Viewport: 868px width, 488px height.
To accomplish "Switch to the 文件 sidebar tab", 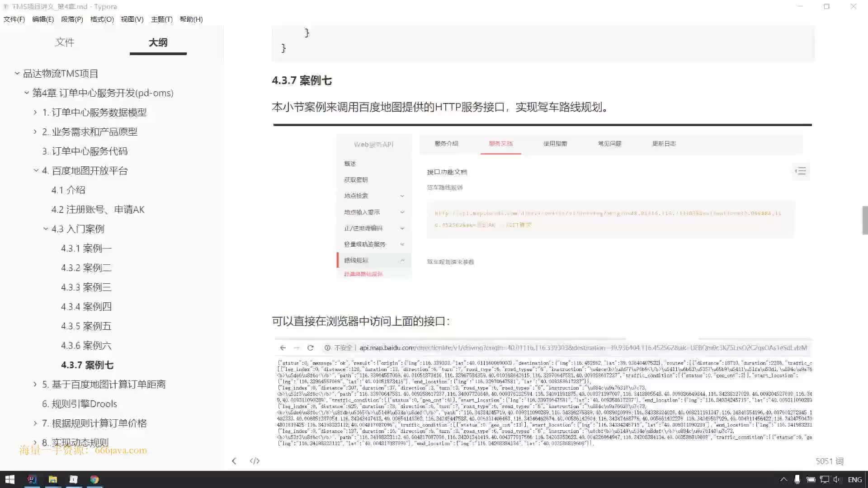I will click(65, 42).
